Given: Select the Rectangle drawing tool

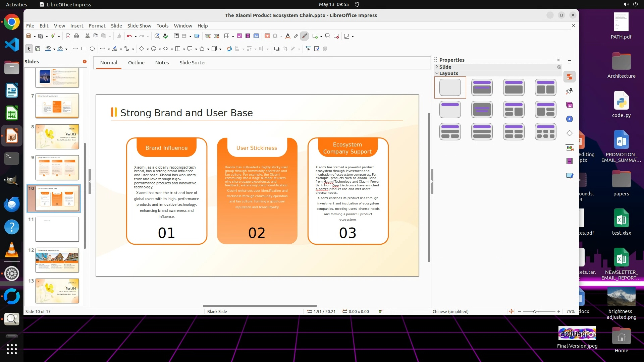Looking at the screenshot, I should (84, 49).
